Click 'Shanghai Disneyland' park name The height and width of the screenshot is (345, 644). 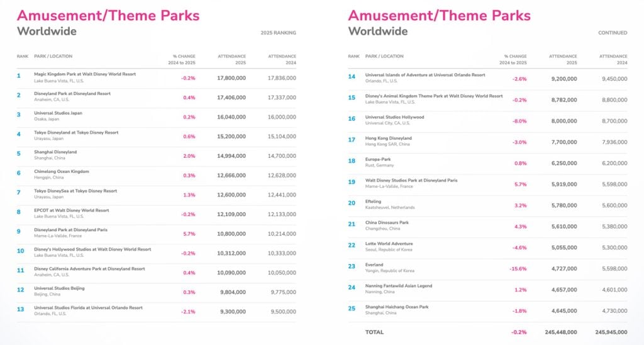click(55, 152)
